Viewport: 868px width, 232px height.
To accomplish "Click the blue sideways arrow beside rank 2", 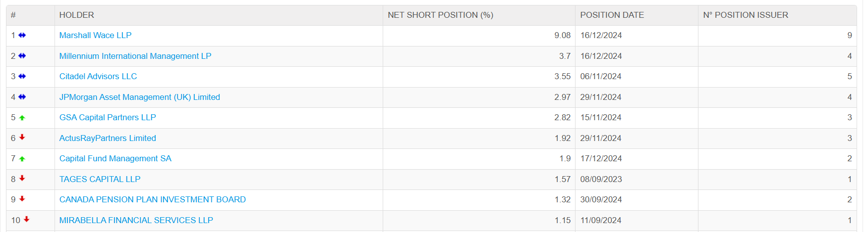I will 22,56.
